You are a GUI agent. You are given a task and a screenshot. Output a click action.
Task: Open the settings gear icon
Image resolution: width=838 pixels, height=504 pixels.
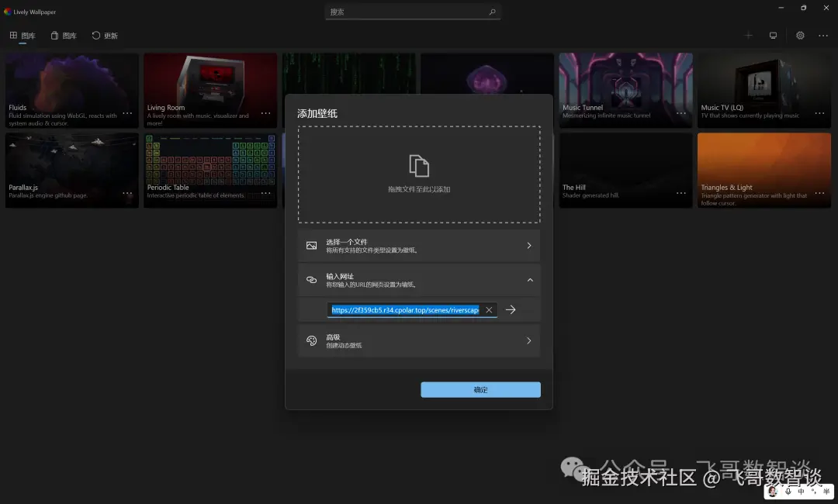point(800,35)
